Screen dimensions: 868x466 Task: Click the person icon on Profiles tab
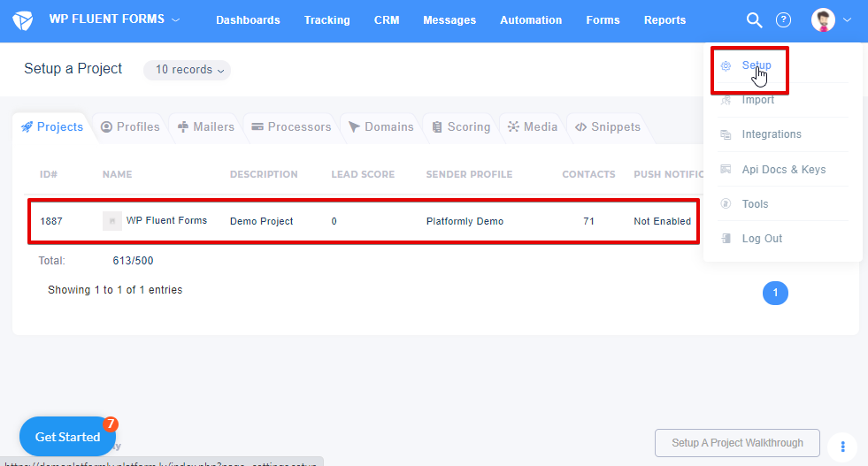106,126
